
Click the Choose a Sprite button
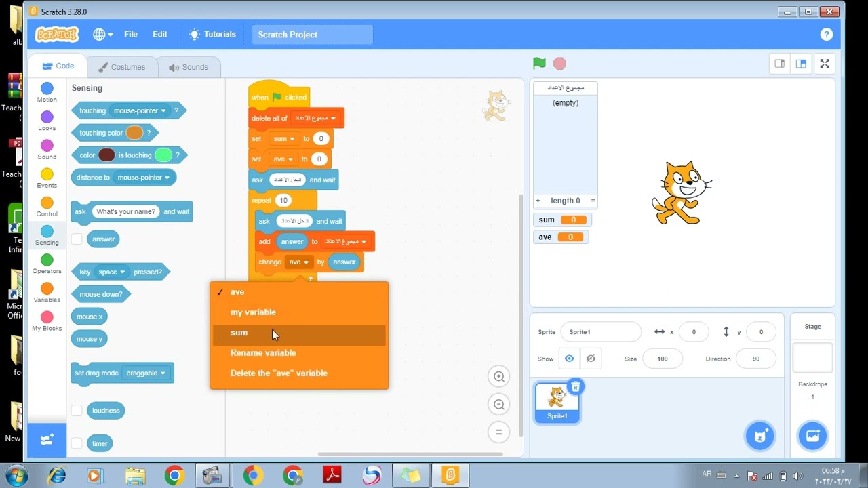[x=760, y=435]
